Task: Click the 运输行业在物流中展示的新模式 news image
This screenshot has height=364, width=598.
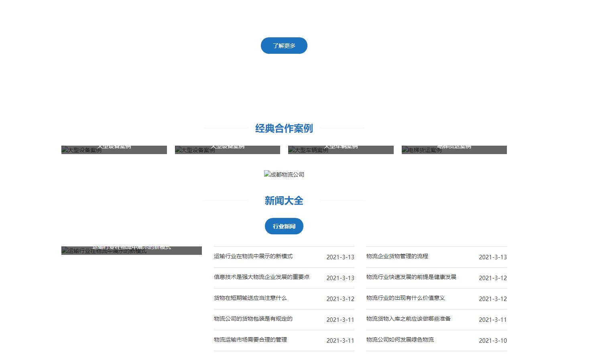Action: (131, 250)
